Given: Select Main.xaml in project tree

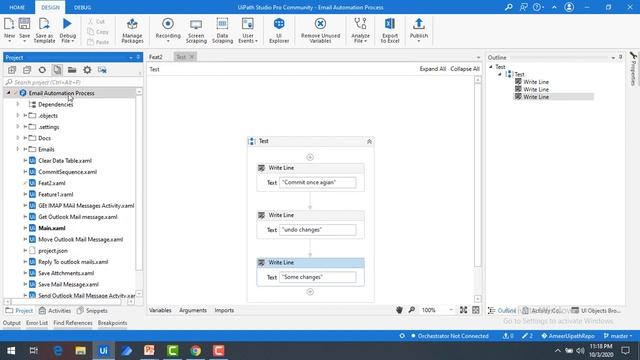Looking at the screenshot, I should point(51,228).
